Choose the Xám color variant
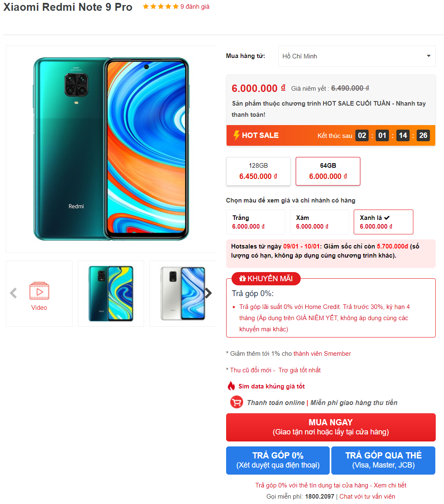 click(x=319, y=222)
